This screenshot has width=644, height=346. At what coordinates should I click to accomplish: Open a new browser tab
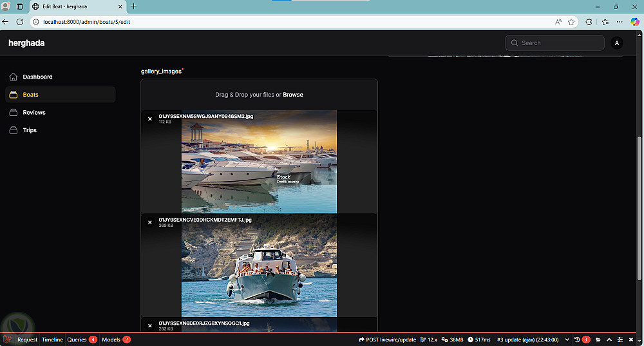133,6
